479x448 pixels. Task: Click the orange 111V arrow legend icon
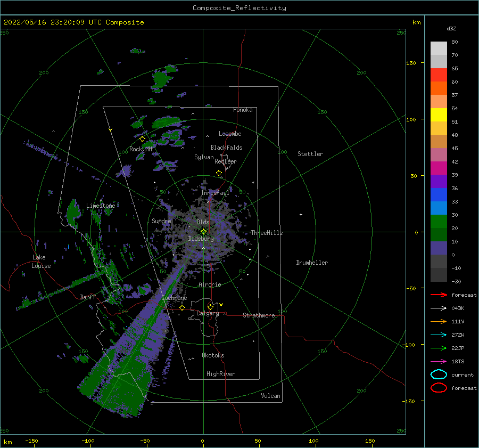tap(439, 321)
